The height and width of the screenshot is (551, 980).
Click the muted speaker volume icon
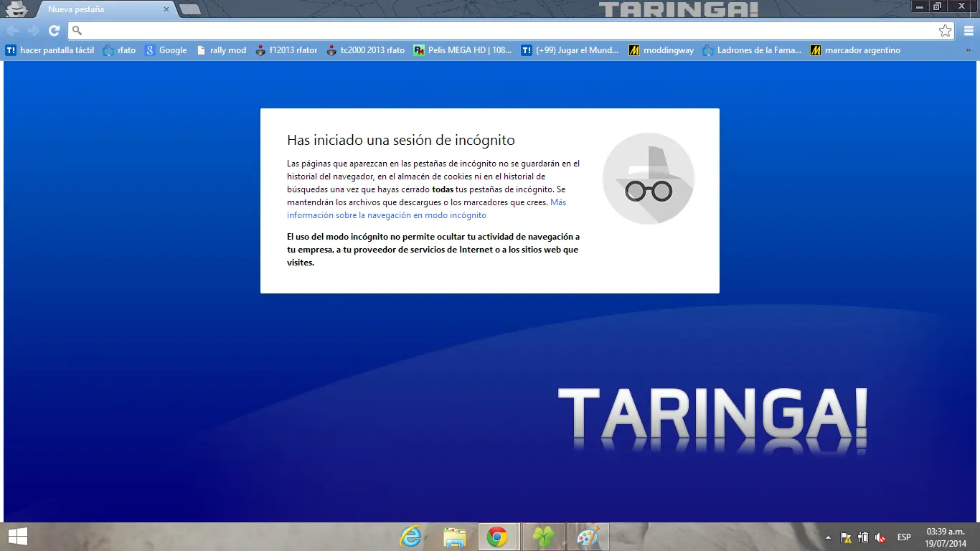pos(880,537)
